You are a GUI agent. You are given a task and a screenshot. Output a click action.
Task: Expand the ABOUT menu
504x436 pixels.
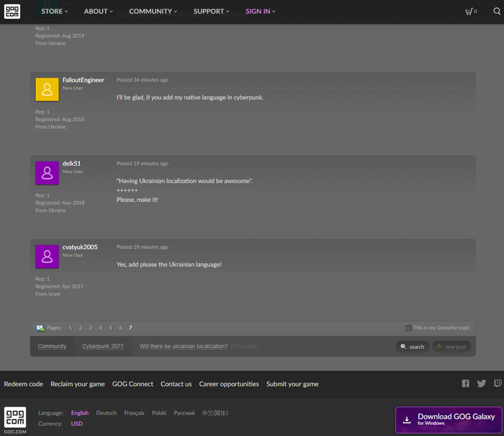99,12
